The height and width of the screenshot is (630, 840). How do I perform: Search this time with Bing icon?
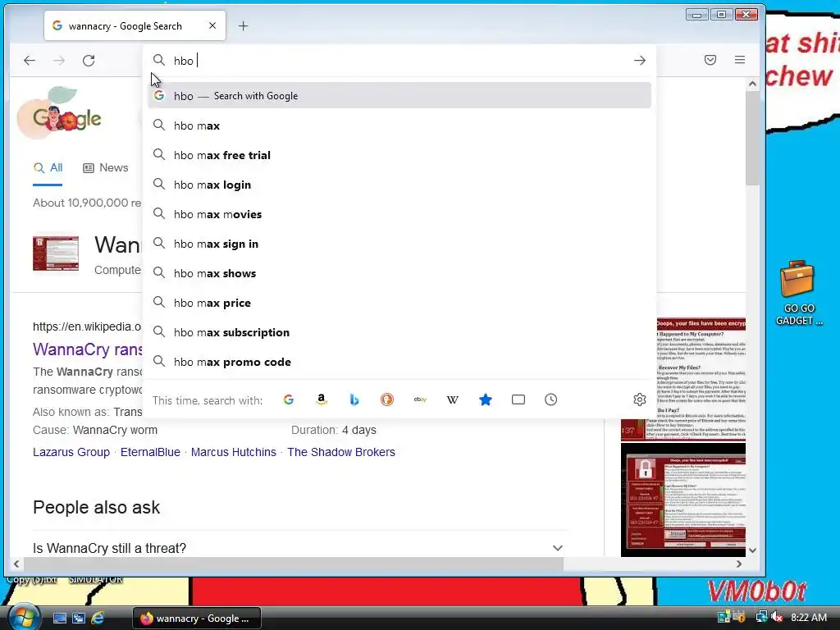click(x=354, y=399)
